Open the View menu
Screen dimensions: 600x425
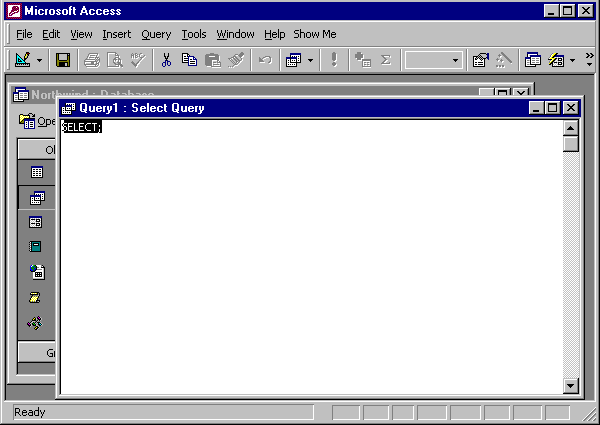pyautogui.click(x=81, y=34)
